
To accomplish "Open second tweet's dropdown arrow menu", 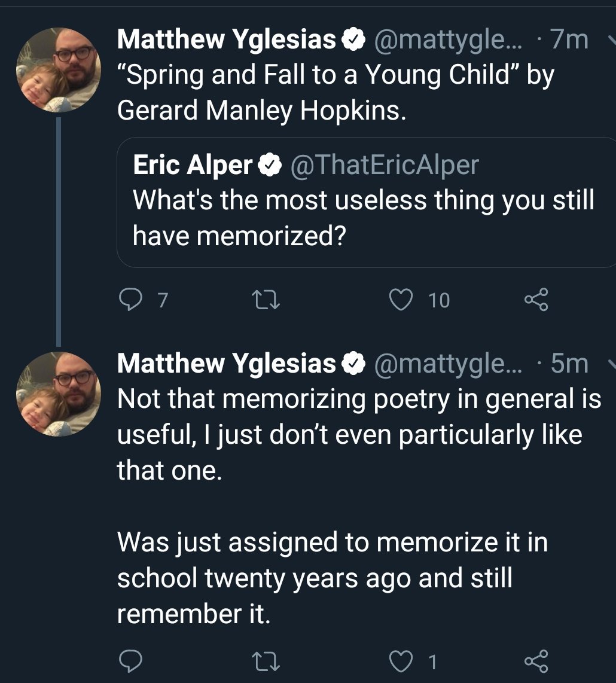I will coord(611,364).
